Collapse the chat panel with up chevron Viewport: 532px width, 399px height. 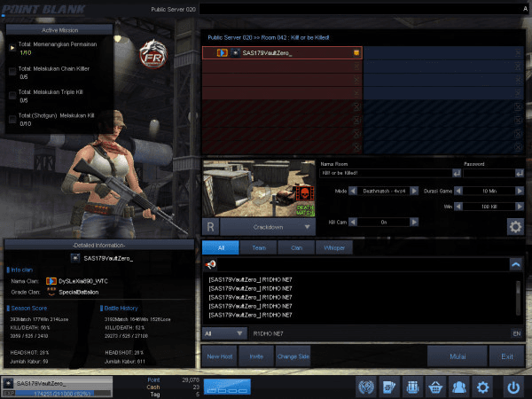[x=514, y=264]
